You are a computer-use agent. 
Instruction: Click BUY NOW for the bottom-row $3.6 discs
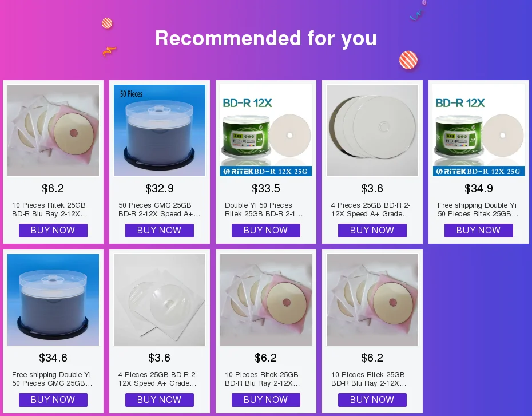click(160, 400)
